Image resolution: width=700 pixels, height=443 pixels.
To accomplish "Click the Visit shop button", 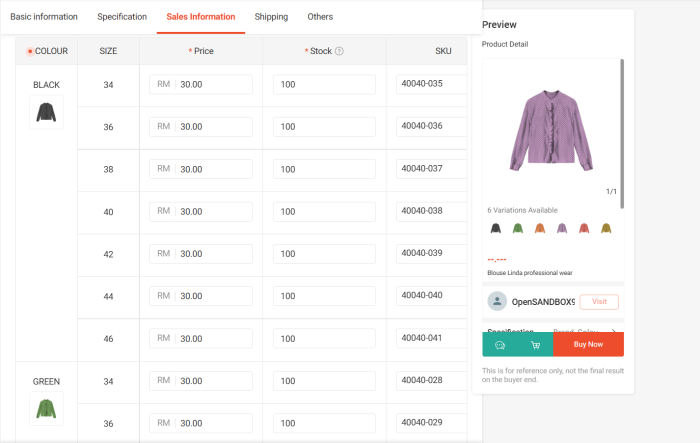I will pyautogui.click(x=599, y=301).
